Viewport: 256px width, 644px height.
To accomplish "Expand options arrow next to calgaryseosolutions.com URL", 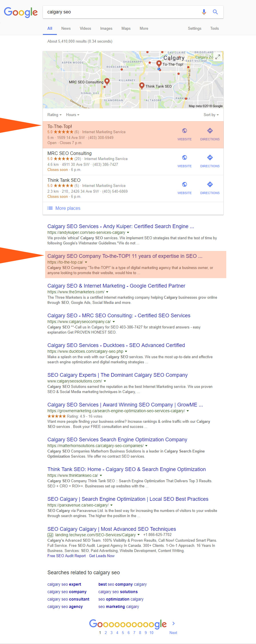I will [105, 381].
